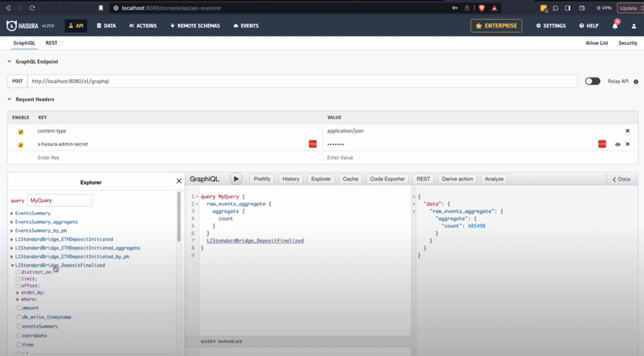Viewport: 644px width, 356px height.
Task: Expand EventsSummary_by_pk in the explorer
Action: pos(39,231)
